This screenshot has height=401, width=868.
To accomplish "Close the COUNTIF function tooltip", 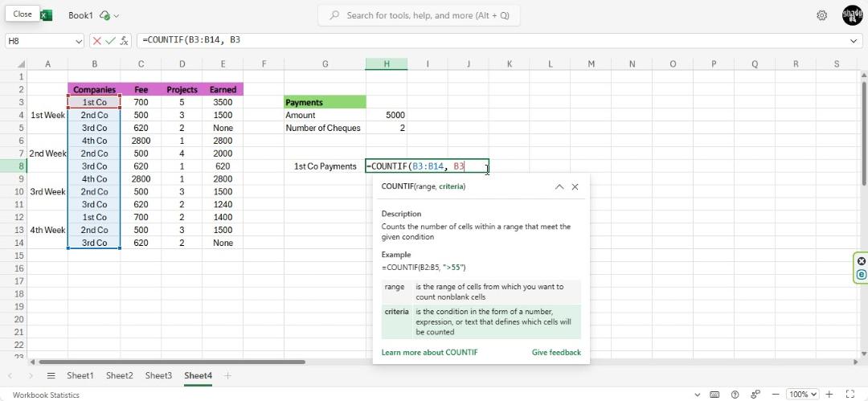I will click(x=575, y=186).
